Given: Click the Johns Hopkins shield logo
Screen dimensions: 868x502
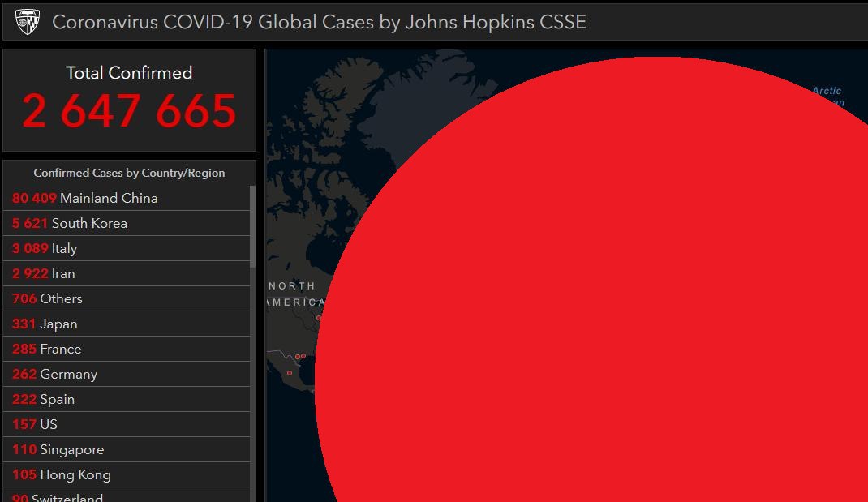Looking at the screenshot, I should pyautogui.click(x=27, y=22).
